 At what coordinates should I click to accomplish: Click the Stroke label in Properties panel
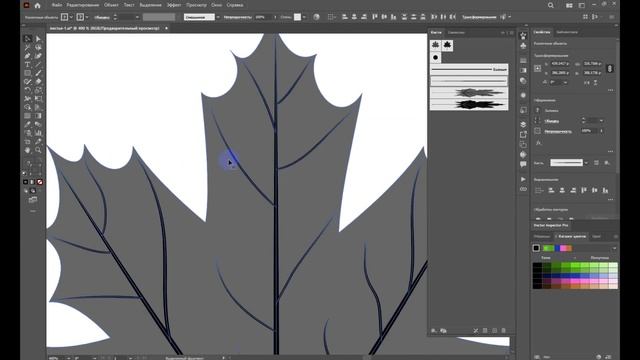(x=551, y=121)
